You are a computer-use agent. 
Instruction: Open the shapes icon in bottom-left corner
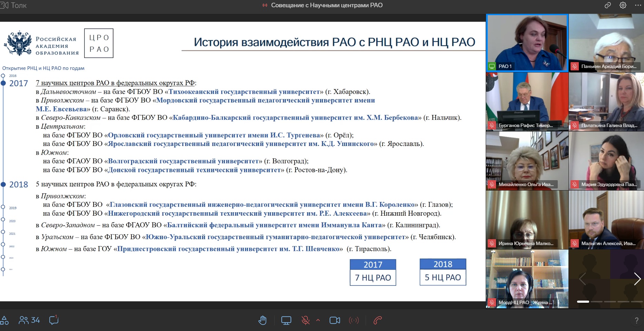(4, 320)
